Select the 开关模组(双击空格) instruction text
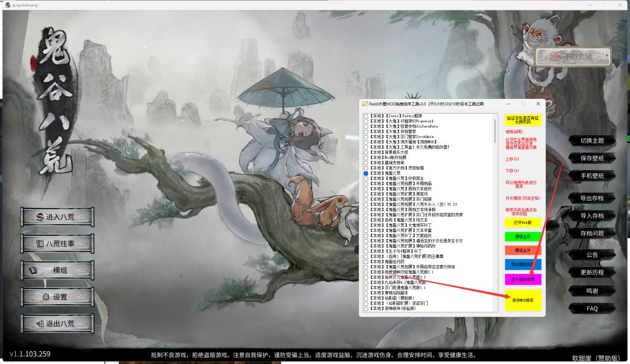630x364 pixels. [523, 198]
